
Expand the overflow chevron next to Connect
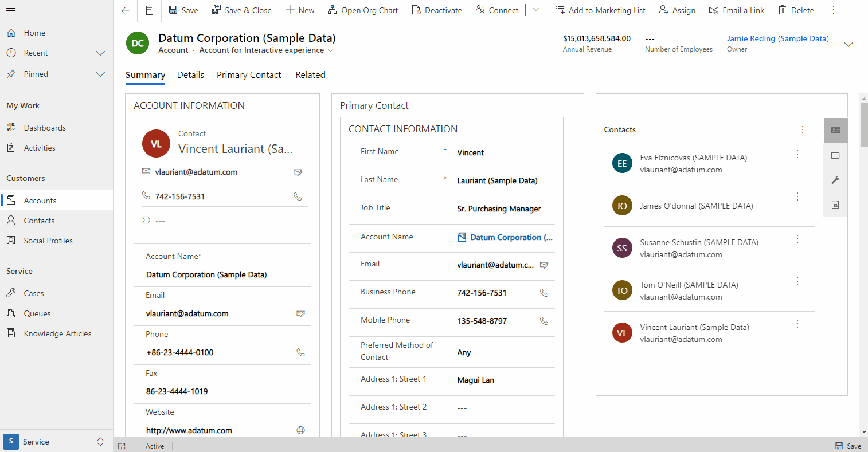(535, 10)
